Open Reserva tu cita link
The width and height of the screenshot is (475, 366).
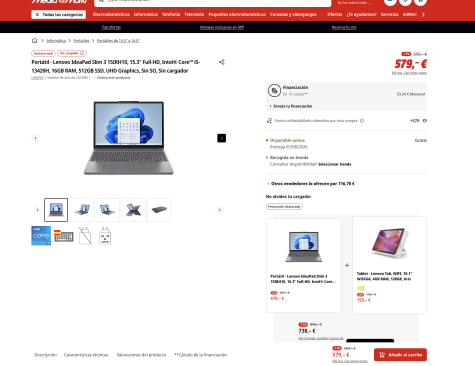pyautogui.click(x=344, y=27)
